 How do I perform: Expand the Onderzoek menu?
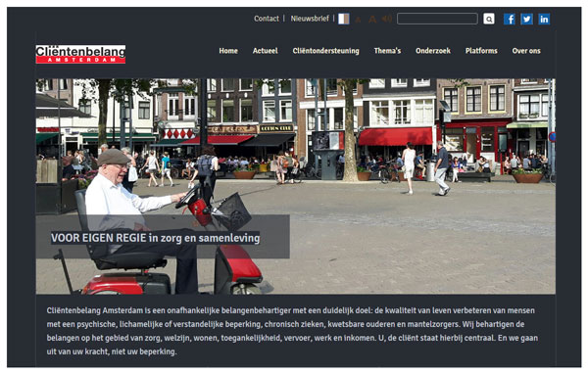433,51
